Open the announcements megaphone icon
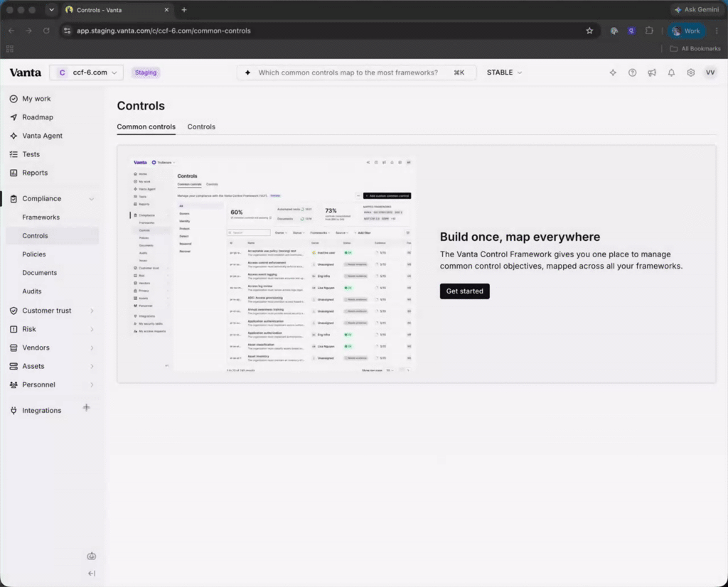 tap(652, 72)
